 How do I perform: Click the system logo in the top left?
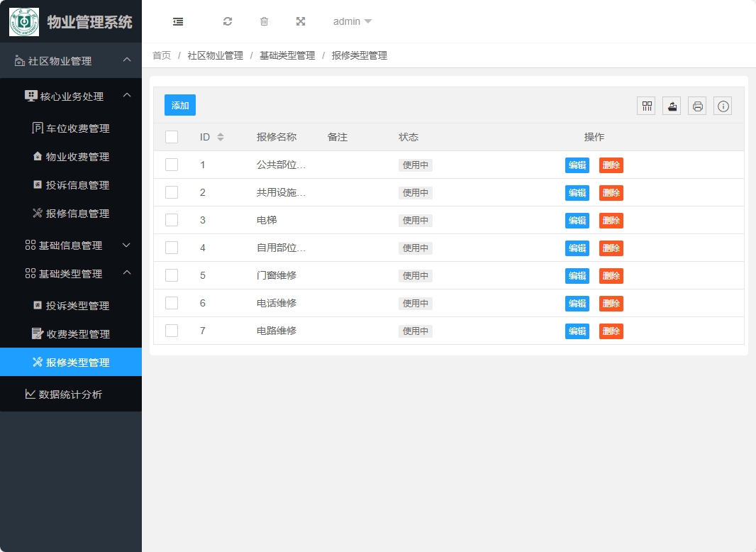coord(23,21)
